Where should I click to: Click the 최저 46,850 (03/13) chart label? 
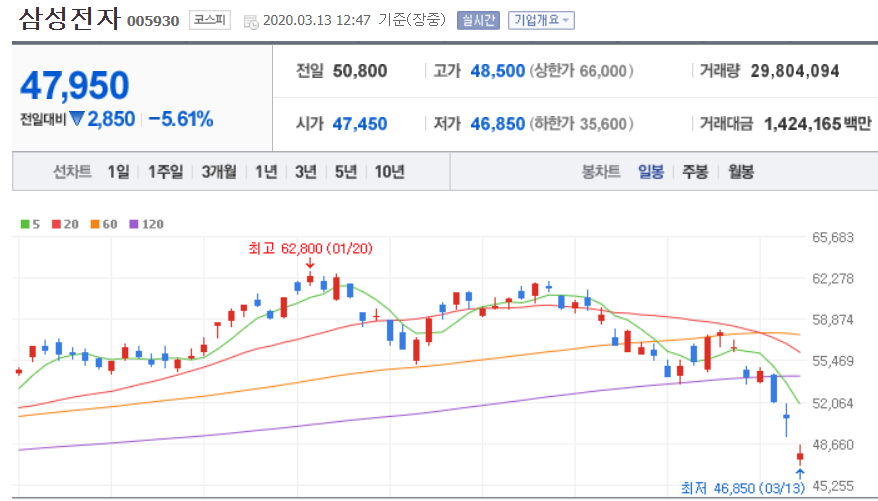742,488
